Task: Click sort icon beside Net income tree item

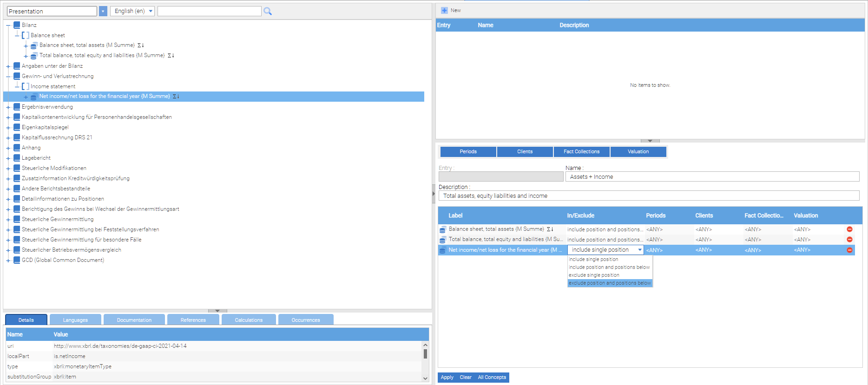Action: click(x=176, y=97)
